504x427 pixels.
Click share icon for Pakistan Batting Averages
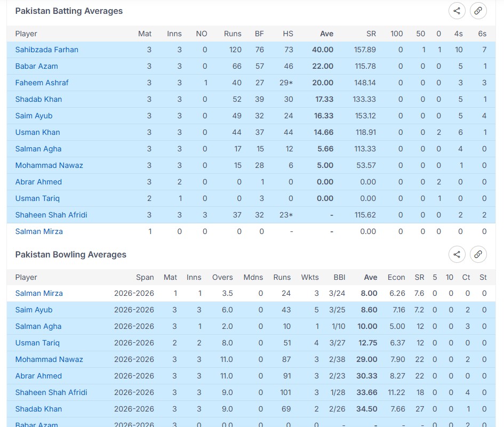coord(457,11)
